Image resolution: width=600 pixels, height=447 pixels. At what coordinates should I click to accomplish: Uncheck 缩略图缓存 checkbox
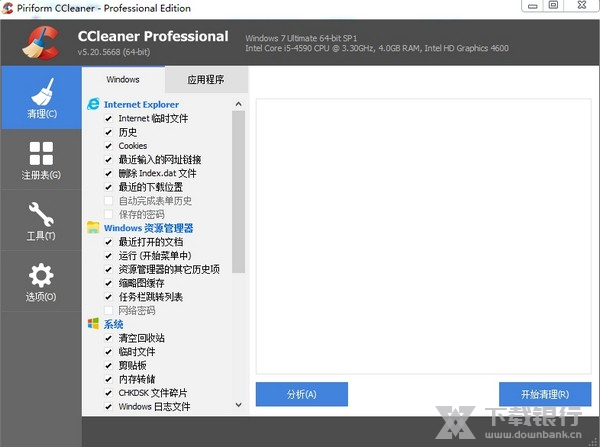tap(108, 283)
